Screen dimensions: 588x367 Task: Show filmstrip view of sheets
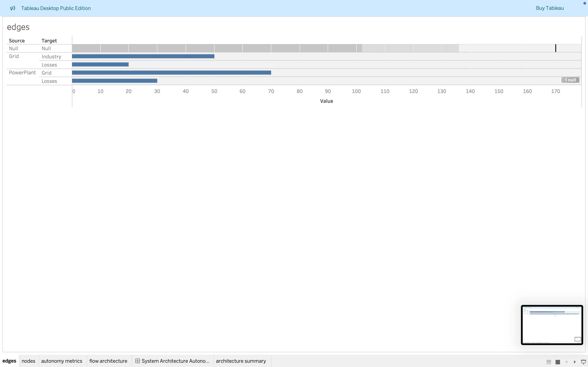click(x=549, y=362)
